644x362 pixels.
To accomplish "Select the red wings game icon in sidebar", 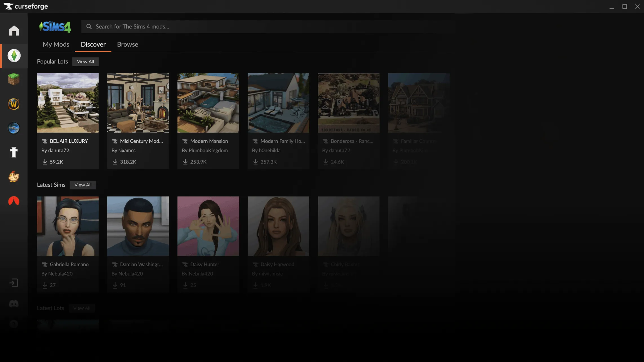I will click(14, 201).
